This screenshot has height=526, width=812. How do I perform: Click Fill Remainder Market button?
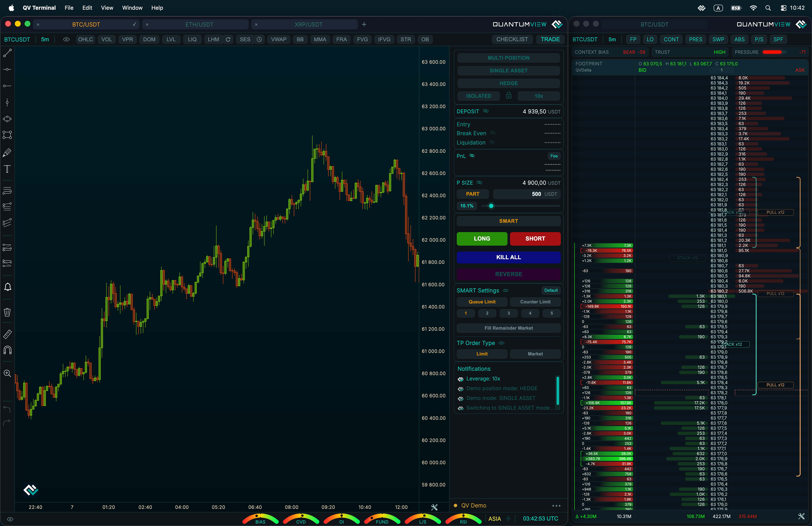[x=508, y=328]
